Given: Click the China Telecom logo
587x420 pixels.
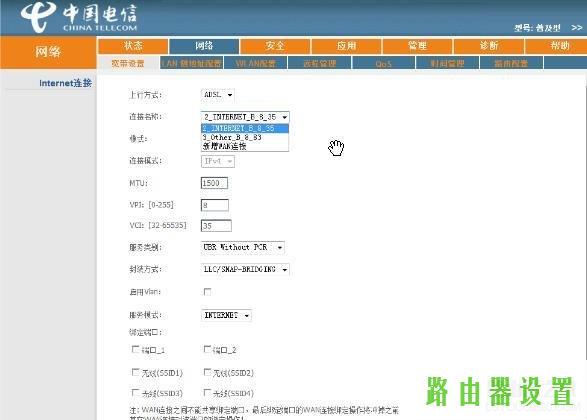Looking at the screenshot, I should point(79,17).
